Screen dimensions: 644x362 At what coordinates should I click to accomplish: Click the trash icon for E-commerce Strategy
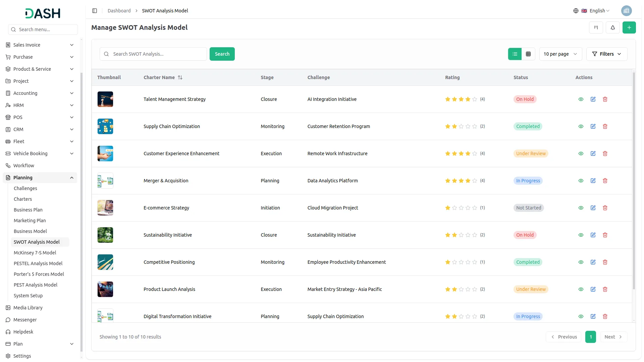point(605,208)
